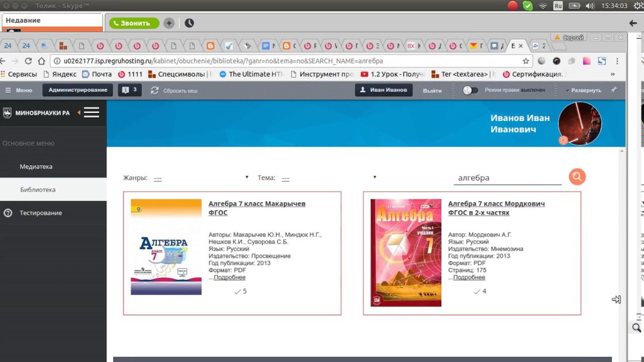Click the Сергей Chrome profile button

[569, 38]
